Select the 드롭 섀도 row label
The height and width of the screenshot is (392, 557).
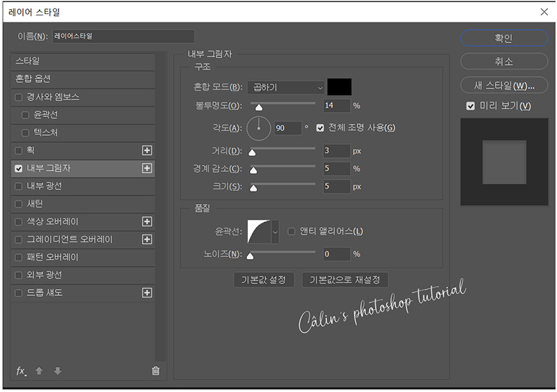[x=45, y=292]
